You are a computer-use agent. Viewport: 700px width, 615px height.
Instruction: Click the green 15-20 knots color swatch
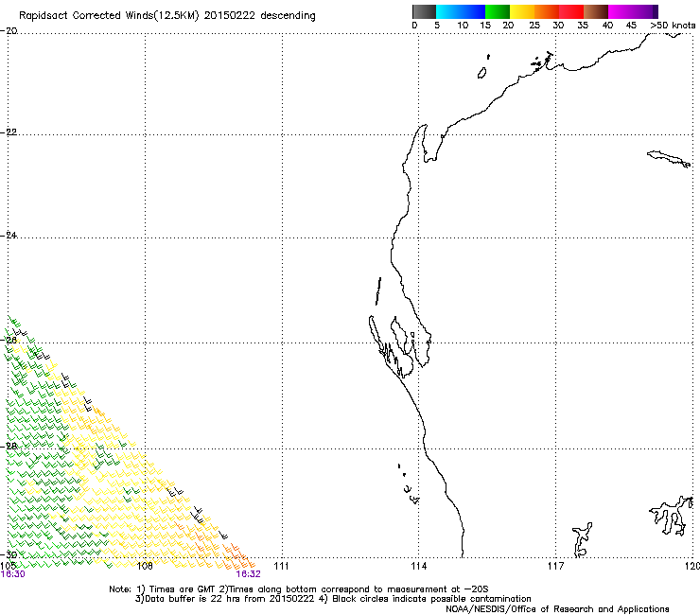[x=498, y=11]
